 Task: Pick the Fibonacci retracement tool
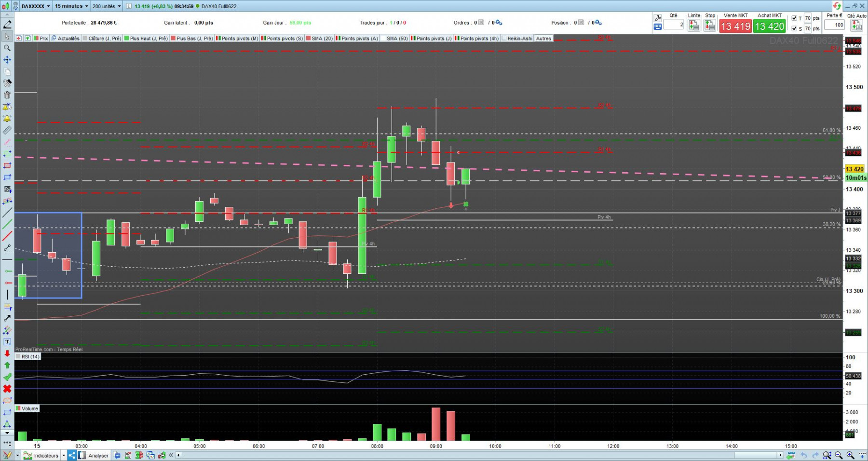(7, 189)
